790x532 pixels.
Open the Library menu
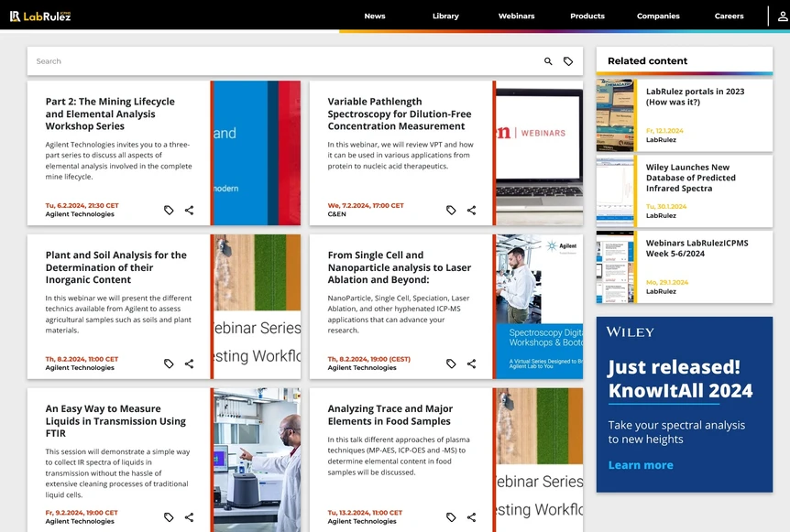coord(446,16)
